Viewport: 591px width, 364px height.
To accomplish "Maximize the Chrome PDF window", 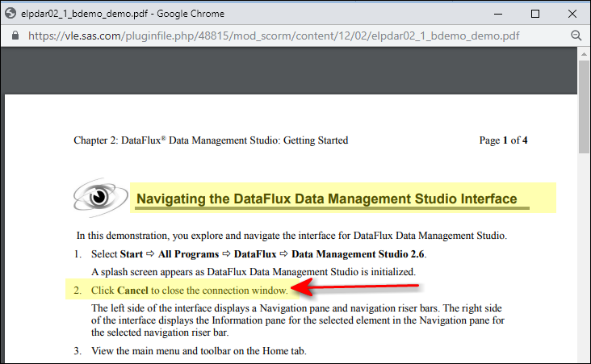I will point(535,14).
